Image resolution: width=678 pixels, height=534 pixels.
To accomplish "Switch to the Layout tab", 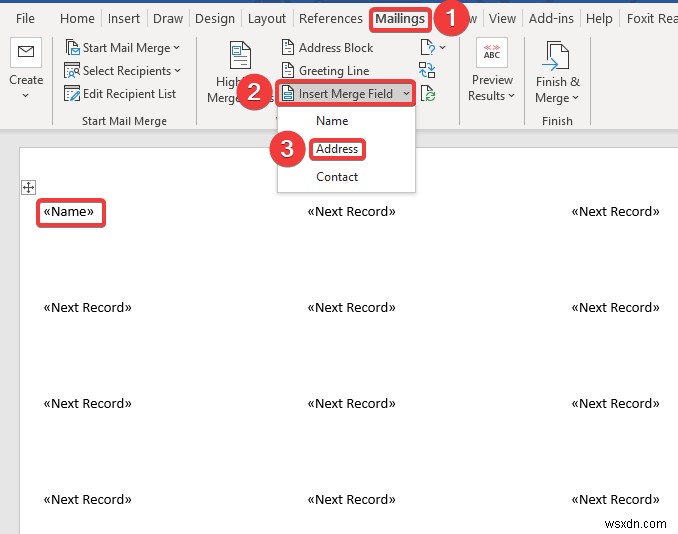I will coord(267,19).
